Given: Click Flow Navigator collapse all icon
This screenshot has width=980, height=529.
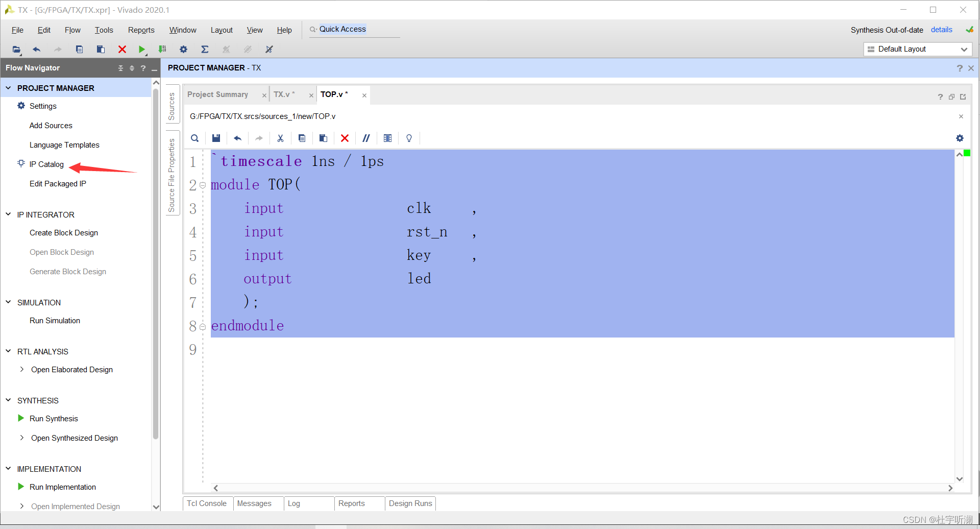Looking at the screenshot, I should [x=120, y=68].
